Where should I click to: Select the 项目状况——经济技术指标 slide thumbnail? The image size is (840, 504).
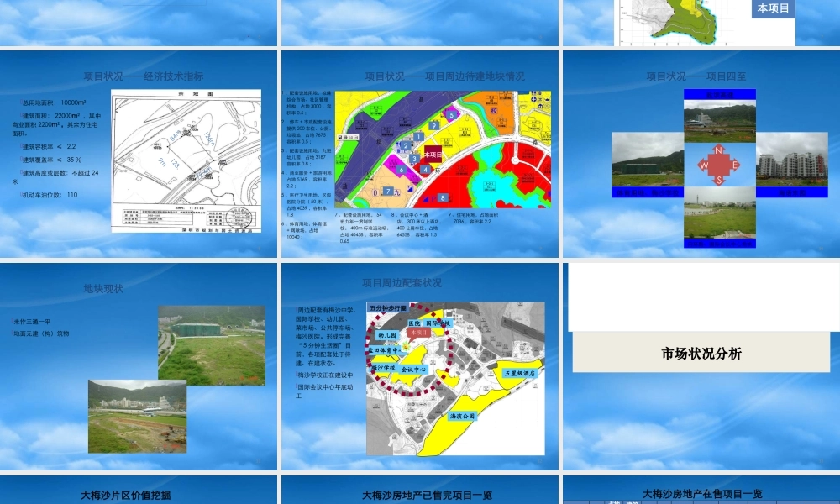139,154
